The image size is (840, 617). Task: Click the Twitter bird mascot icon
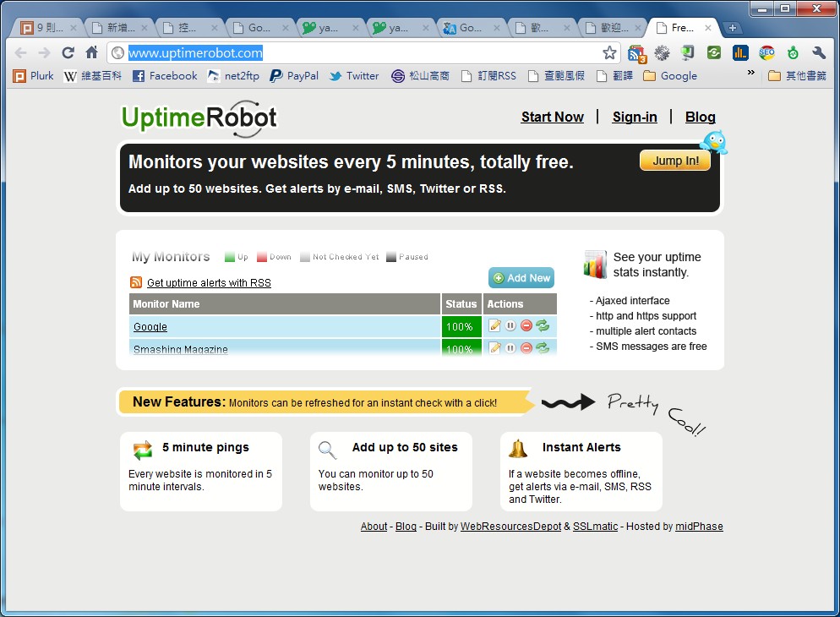click(x=714, y=142)
